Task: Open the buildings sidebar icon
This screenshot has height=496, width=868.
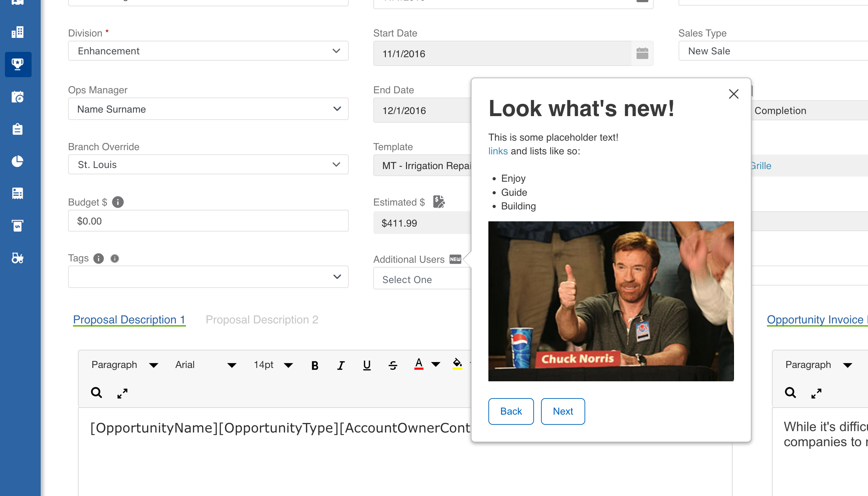Action: click(18, 32)
